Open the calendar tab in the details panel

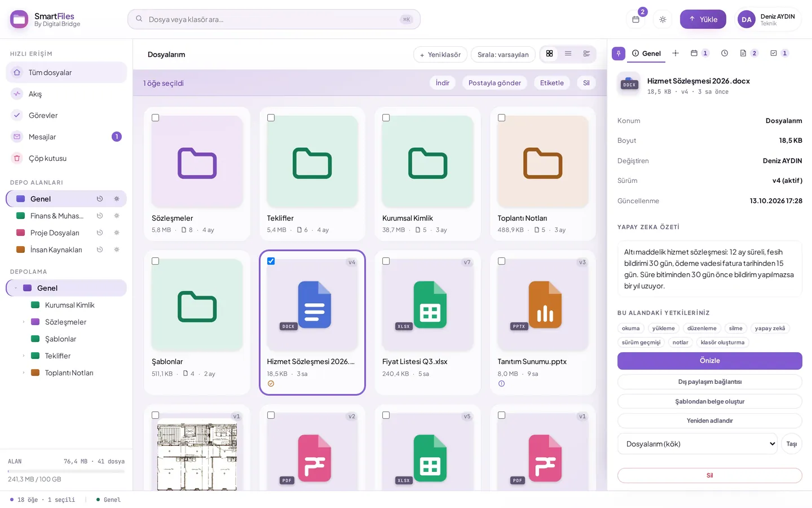pos(700,53)
